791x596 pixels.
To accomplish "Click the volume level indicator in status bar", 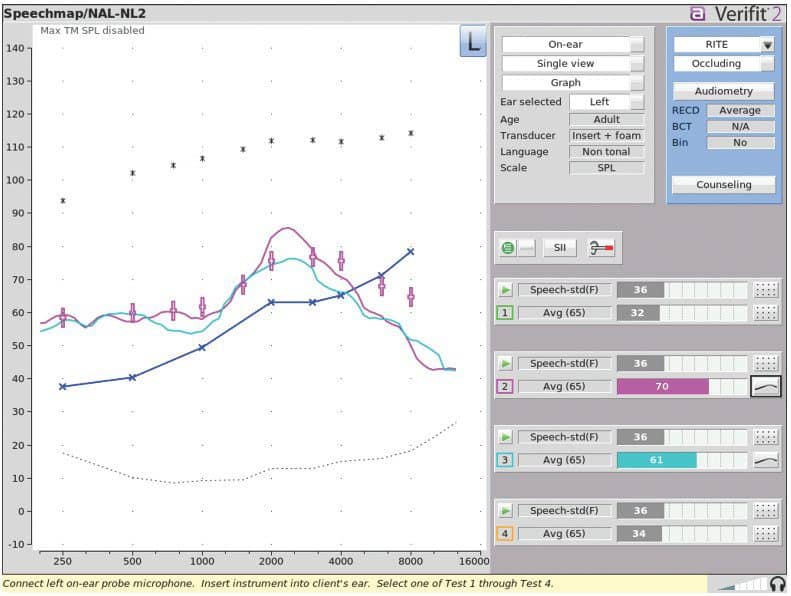I will (742, 585).
